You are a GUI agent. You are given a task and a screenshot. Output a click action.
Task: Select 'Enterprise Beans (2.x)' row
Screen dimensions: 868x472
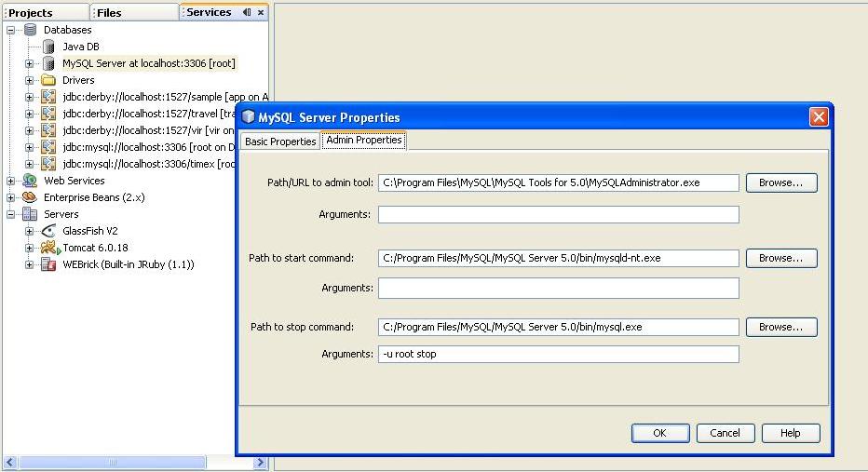tap(94, 197)
